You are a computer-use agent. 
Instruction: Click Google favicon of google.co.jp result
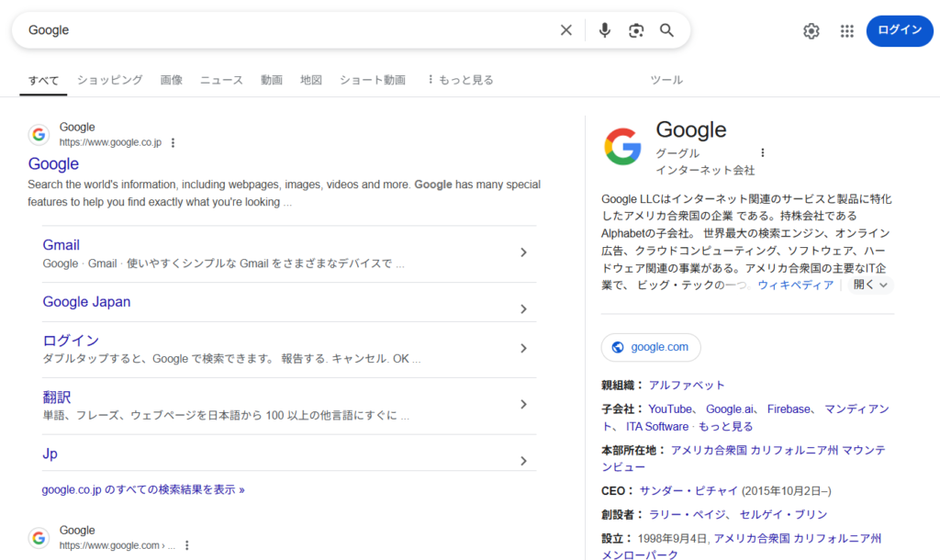(39, 134)
